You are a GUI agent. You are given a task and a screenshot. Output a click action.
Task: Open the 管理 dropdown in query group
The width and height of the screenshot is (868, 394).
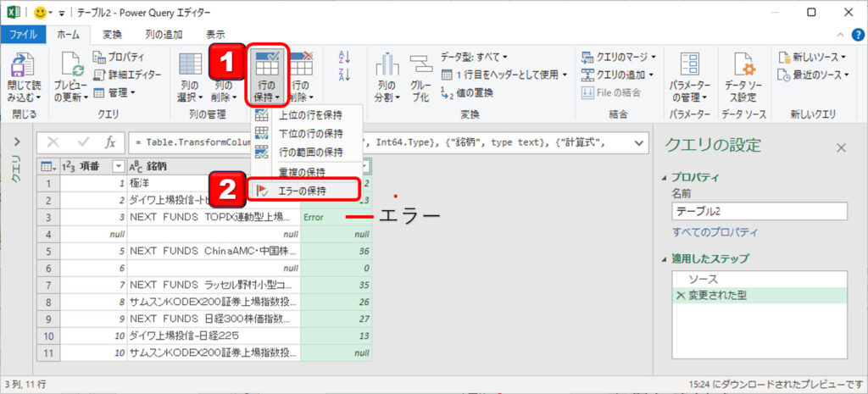point(114,92)
